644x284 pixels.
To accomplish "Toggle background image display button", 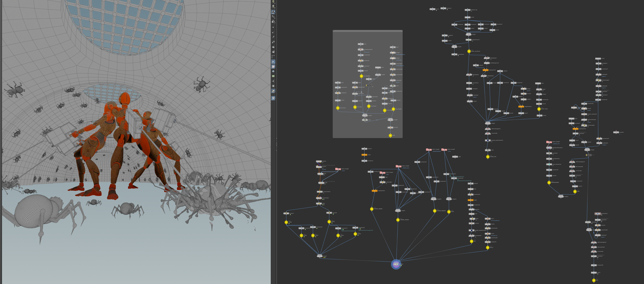I will (273, 91).
